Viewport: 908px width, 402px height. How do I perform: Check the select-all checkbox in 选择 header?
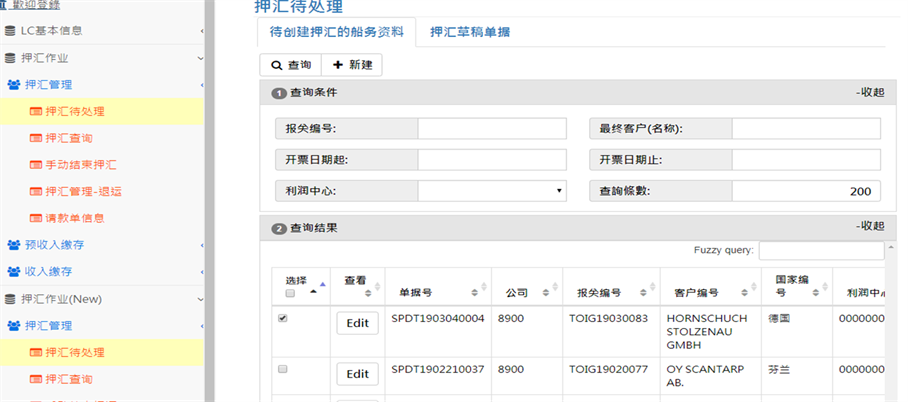[290, 294]
